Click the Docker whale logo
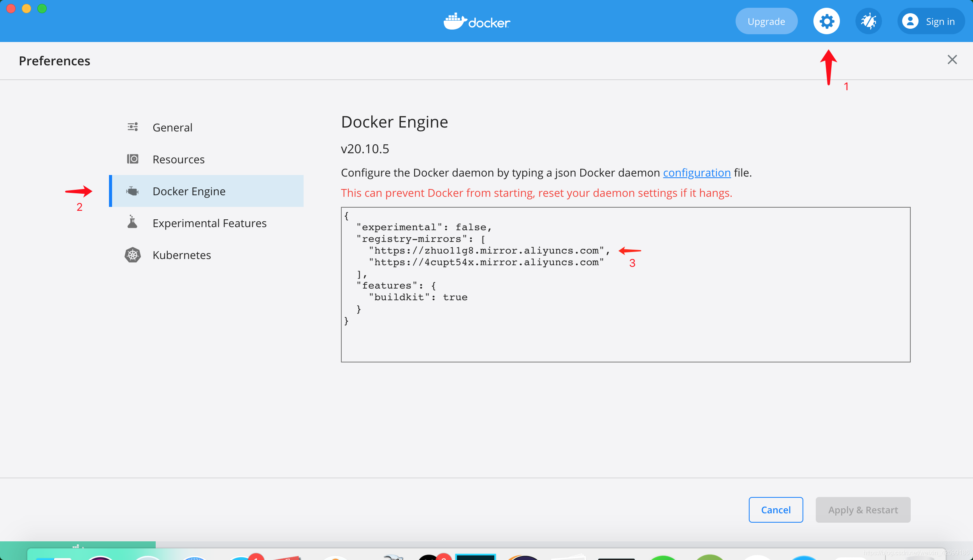The width and height of the screenshot is (973, 560). [477, 21]
